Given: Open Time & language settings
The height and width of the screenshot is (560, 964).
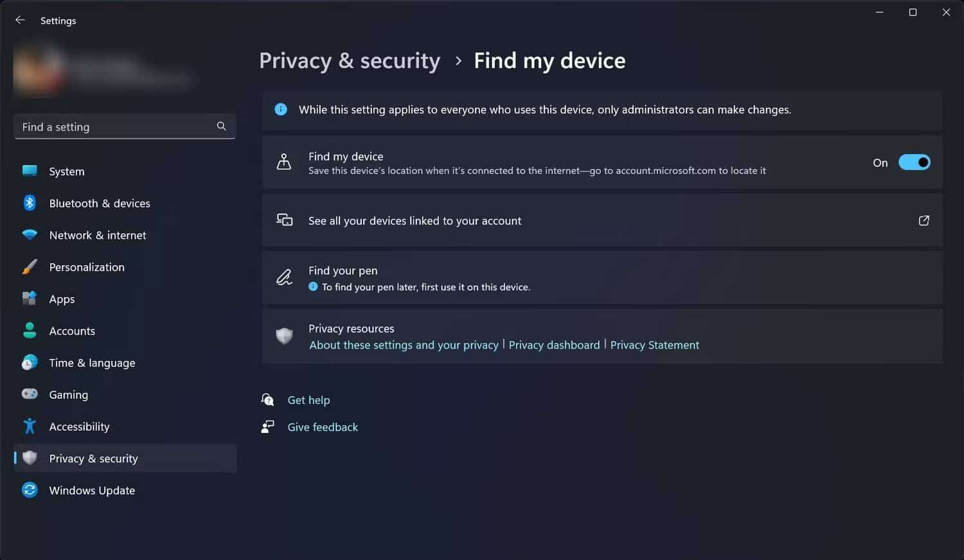Looking at the screenshot, I should (x=91, y=362).
